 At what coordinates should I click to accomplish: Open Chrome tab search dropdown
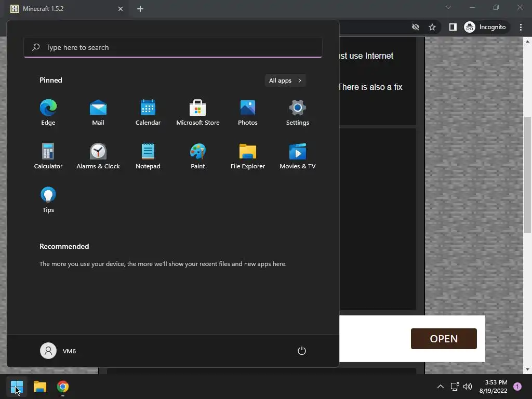[448, 7]
